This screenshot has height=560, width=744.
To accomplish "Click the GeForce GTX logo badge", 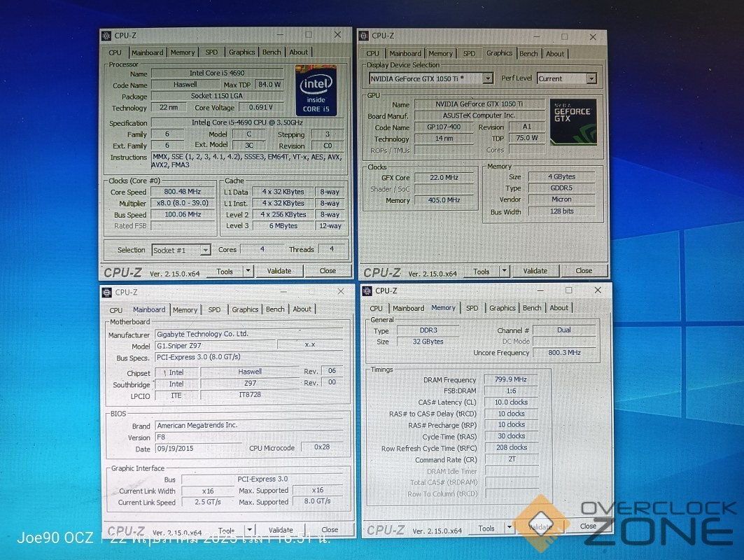I will point(573,122).
